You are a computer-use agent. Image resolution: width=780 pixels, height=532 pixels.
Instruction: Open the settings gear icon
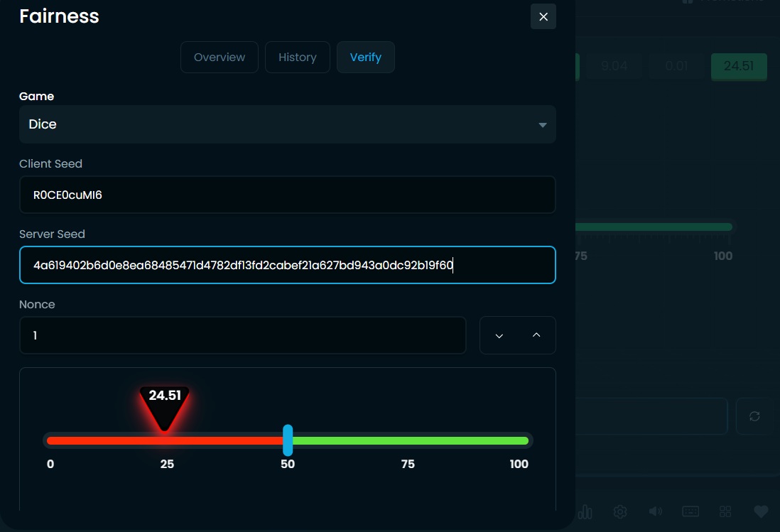pyautogui.click(x=620, y=511)
